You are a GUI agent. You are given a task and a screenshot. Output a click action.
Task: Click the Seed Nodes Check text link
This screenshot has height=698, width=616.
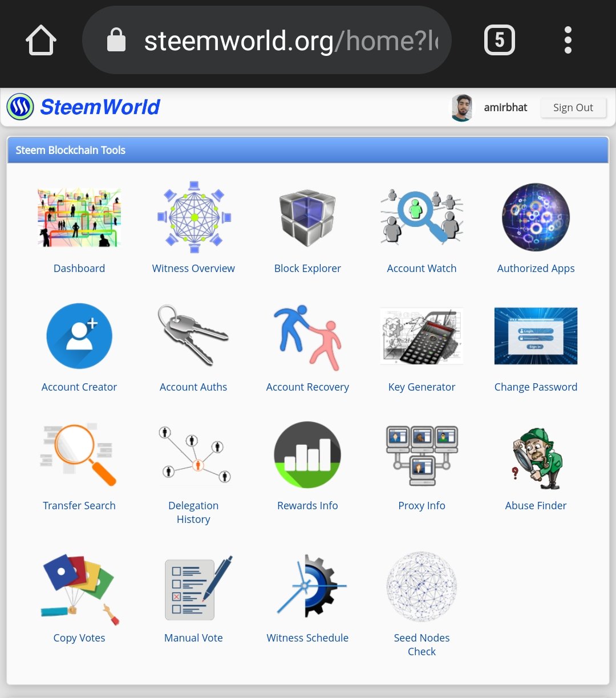422,644
